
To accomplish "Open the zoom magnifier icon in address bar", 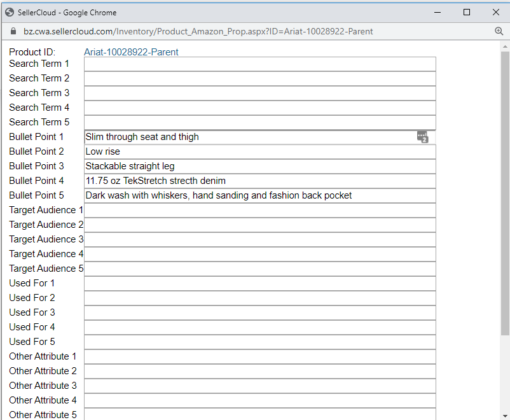I will coord(499,31).
